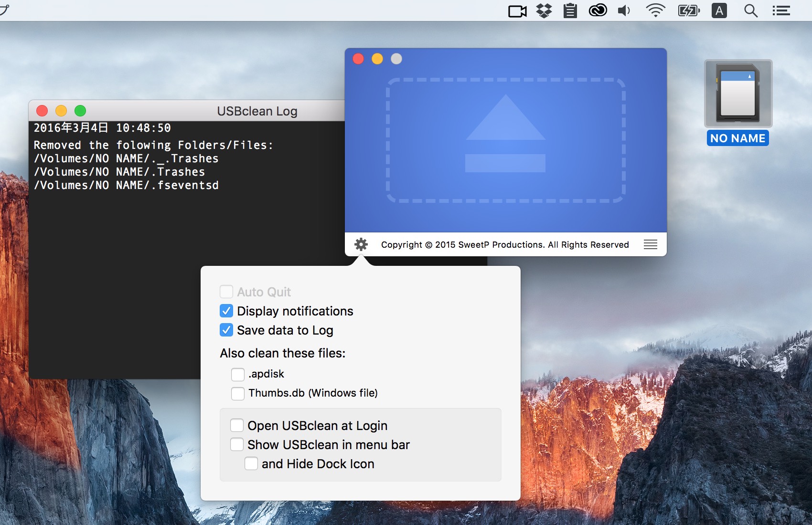Click the 'Removed the folowing Folders/Files:' line
The height and width of the screenshot is (525, 812).
(153, 145)
